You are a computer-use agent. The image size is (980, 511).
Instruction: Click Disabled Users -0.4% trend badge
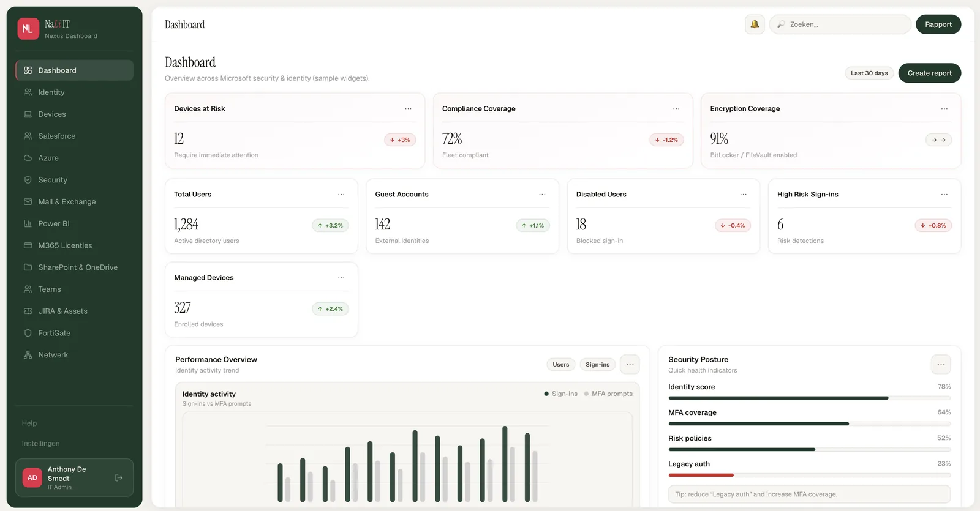[733, 226]
